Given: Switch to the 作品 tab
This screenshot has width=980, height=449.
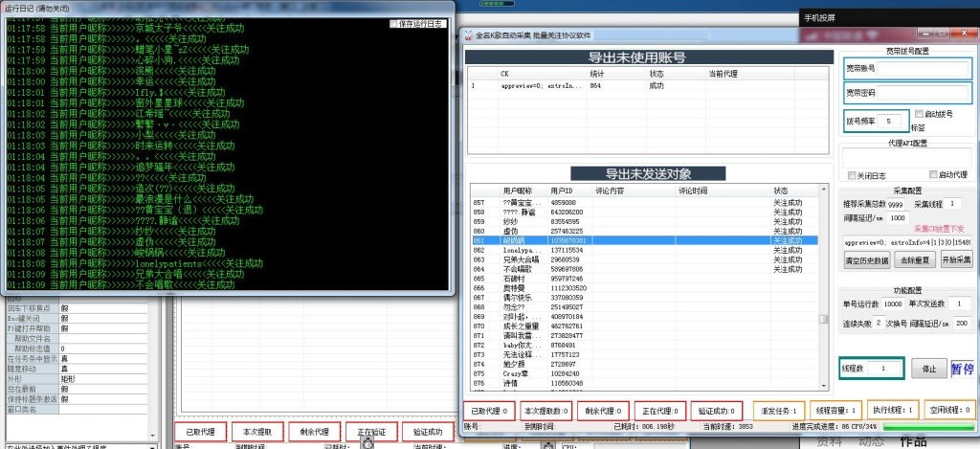Looking at the screenshot, I should (x=914, y=441).
